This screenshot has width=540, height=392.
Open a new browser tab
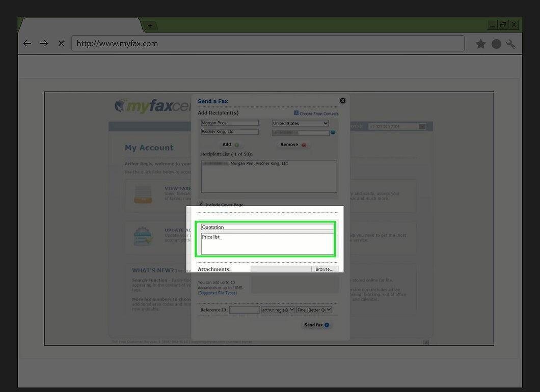[150, 25]
